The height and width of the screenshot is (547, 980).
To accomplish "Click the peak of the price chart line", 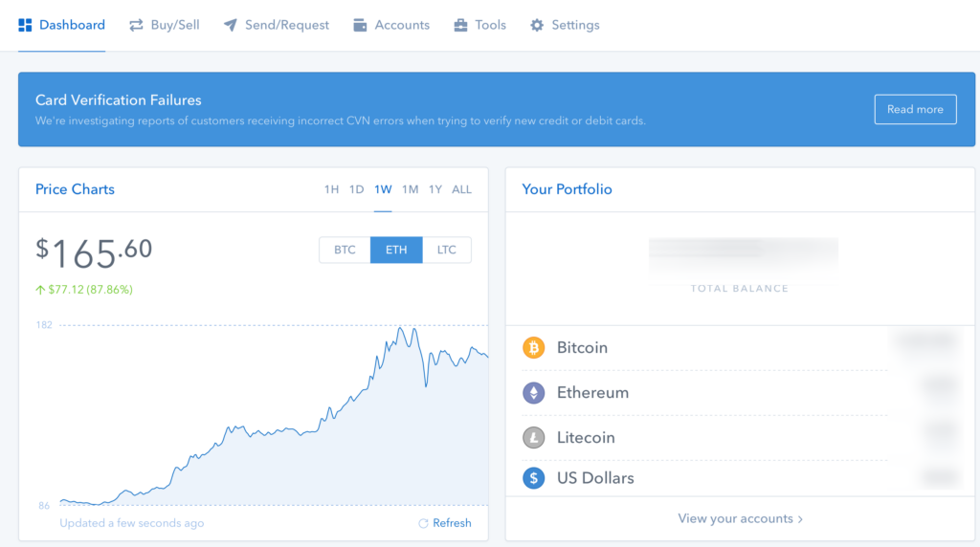I will tap(399, 328).
